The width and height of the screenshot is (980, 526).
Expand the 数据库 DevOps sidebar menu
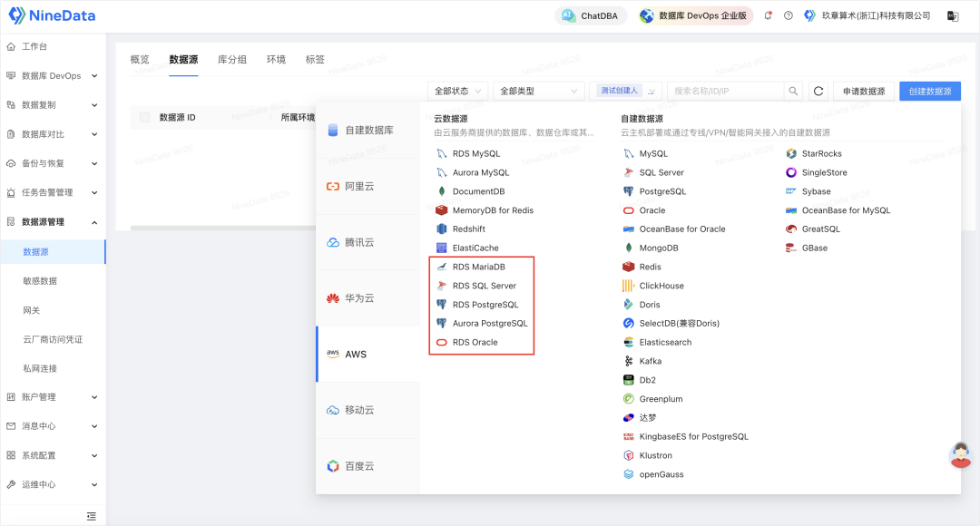click(x=53, y=75)
